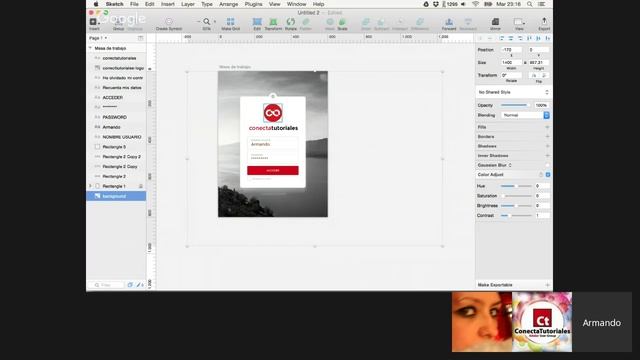Reset the Color Adjust with its revert icon
The image size is (640, 360).
point(541,175)
